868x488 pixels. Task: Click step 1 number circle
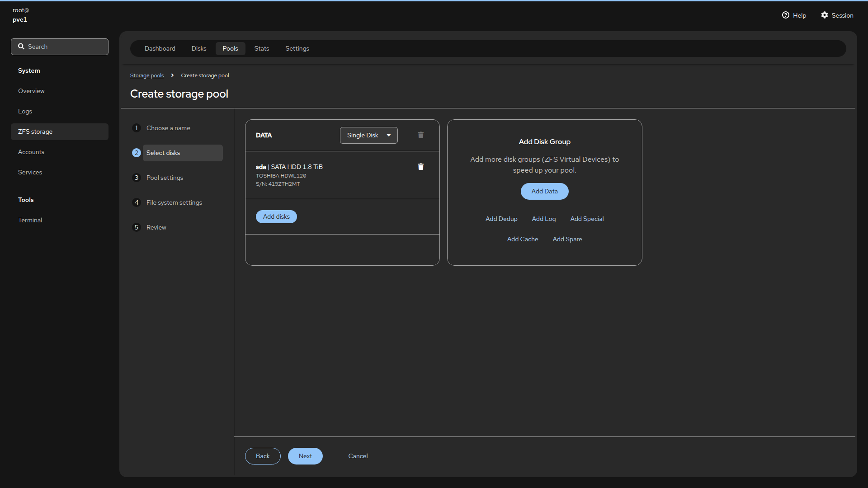136,128
